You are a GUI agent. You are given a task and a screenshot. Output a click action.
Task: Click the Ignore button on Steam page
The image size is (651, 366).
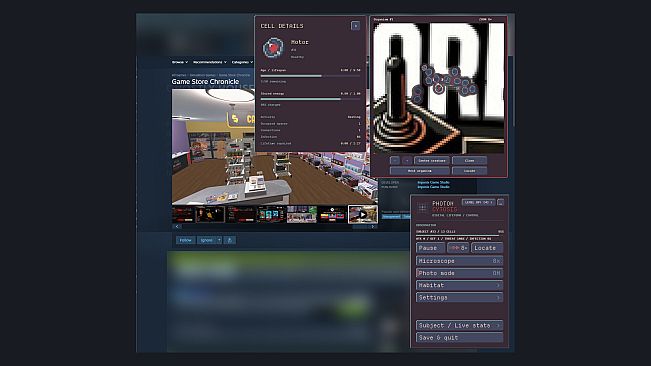point(206,240)
